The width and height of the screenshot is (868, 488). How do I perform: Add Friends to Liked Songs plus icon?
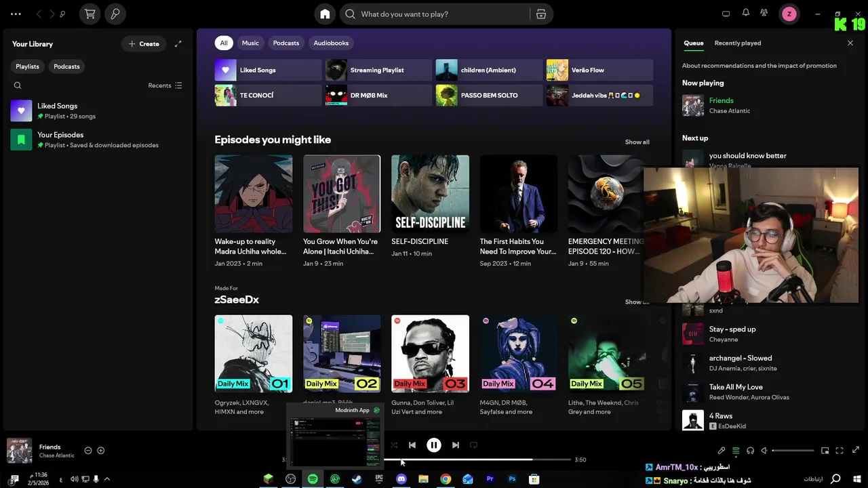(x=101, y=451)
